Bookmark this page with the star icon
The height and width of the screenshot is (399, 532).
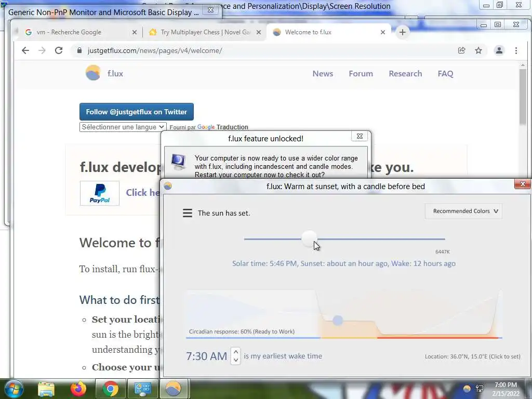478,50
